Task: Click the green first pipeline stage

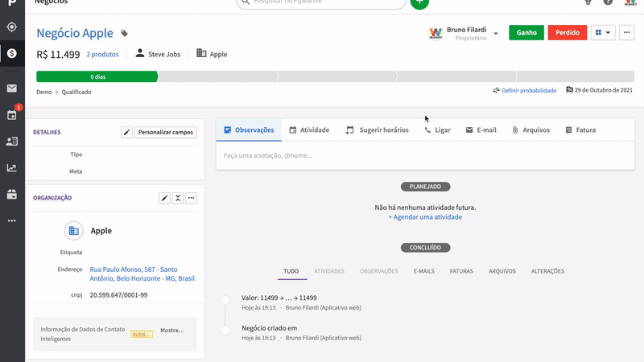Action: (x=97, y=76)
